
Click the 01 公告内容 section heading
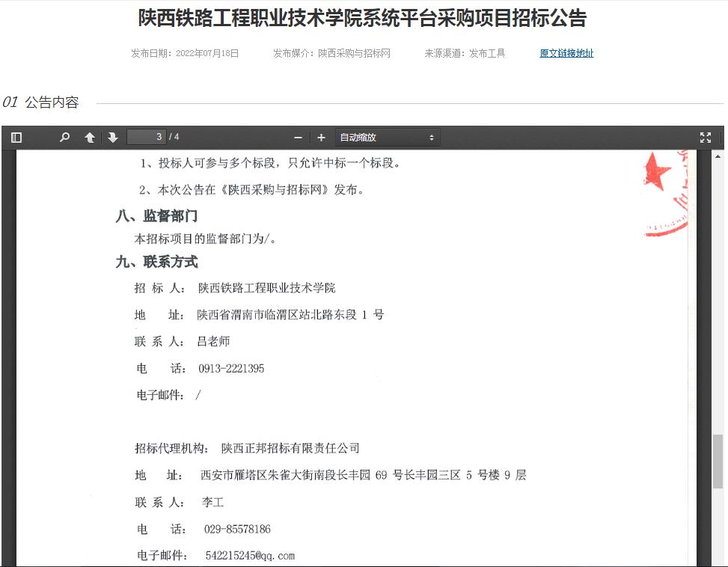coord(40,102)
